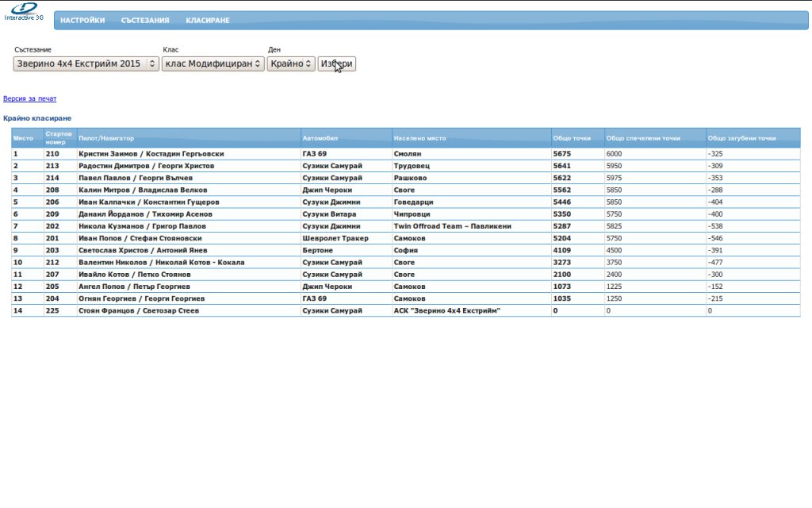Click the Място column header

pyautogui.click(x=28, y=138)
